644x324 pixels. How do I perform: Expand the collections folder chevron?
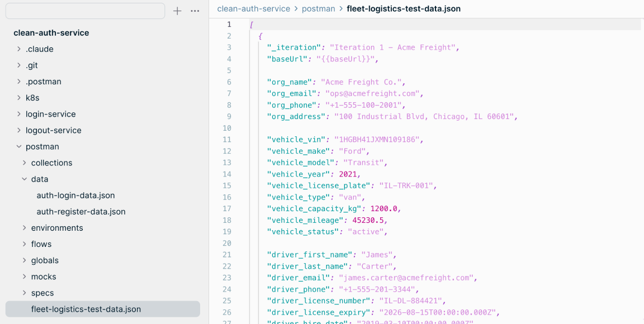(25, 163)
